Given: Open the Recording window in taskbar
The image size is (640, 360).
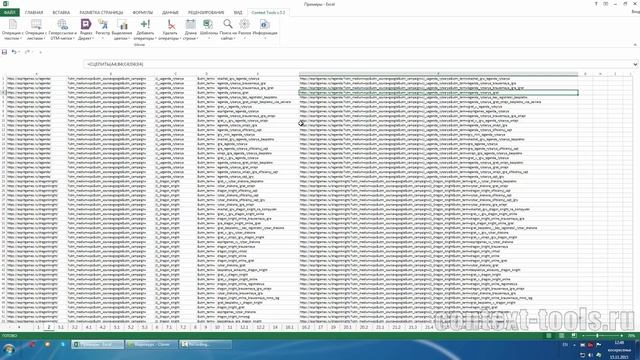Looking at the screenshot, I should (206, 344).
